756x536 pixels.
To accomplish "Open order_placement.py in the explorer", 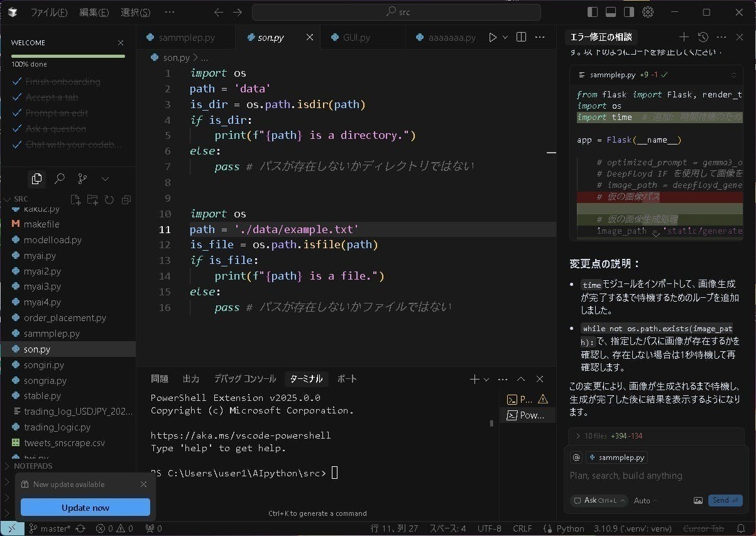I will click(x=65, y=318).
